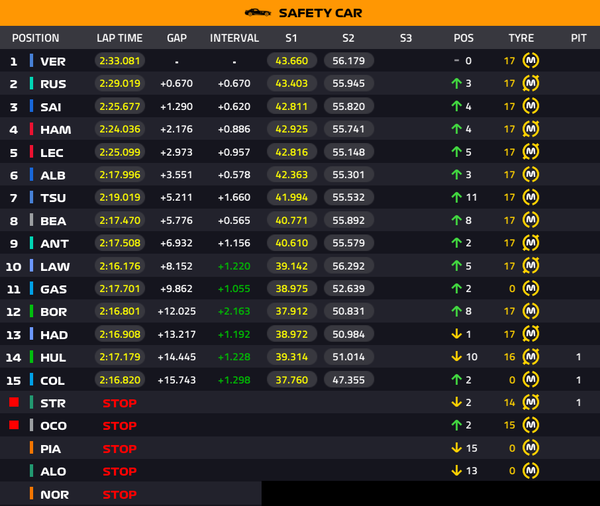The height and width of the screenshot is (506, 600).
Task: Click the medium tyre icon in SAI's row
Action: (x=531, y=106)
